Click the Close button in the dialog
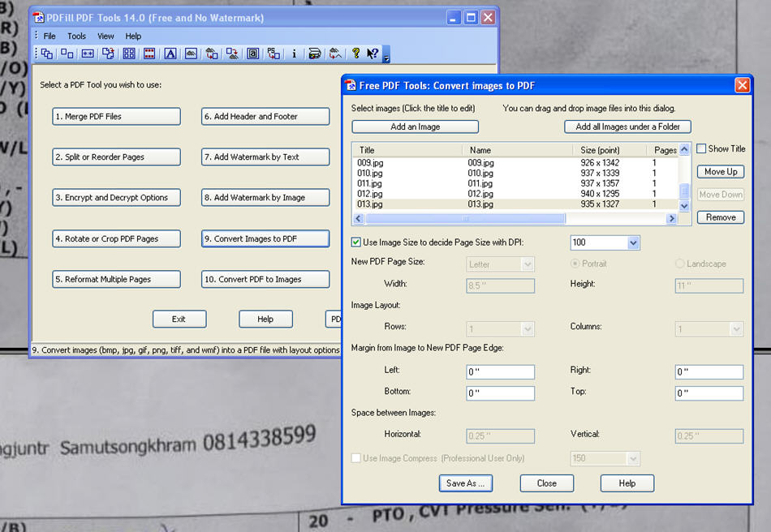The image size is (771, 532). (547, 483)
